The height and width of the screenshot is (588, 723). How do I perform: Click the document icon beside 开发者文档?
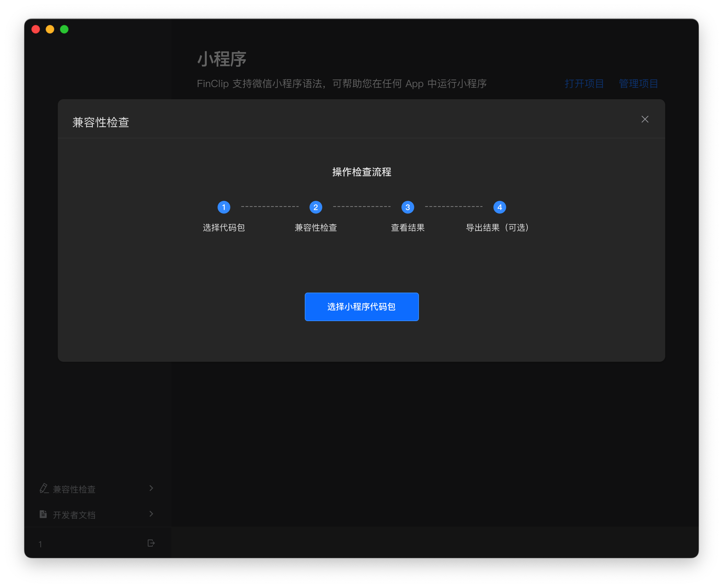tap(43, 514)
